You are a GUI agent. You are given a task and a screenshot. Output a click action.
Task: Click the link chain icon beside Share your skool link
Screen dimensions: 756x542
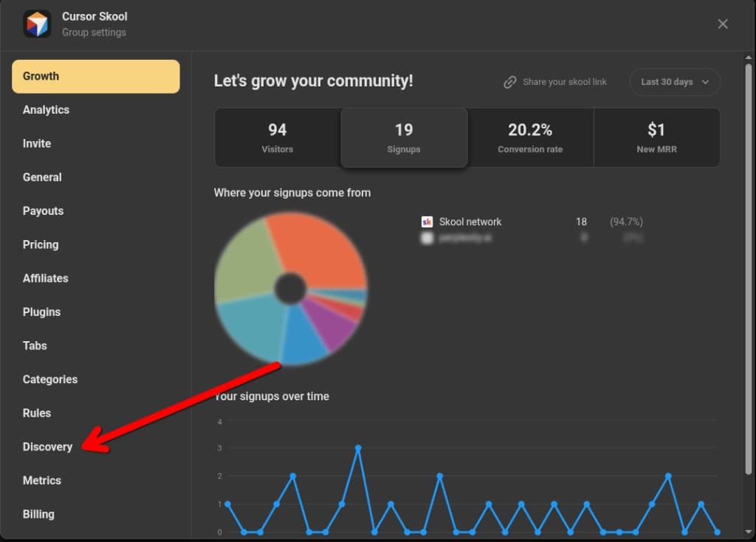[x=510, y=82]
